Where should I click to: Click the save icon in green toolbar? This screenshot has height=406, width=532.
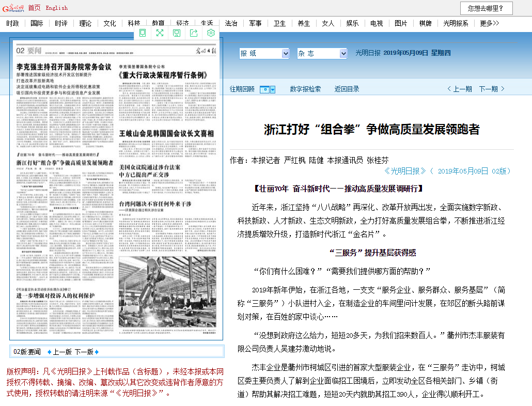point(177,33)
